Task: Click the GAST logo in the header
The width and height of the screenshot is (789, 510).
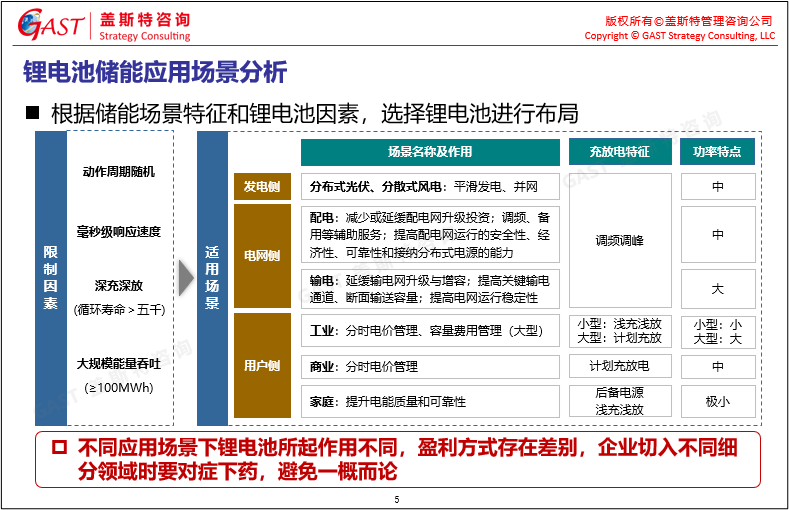Action: (x=50, y=26)
